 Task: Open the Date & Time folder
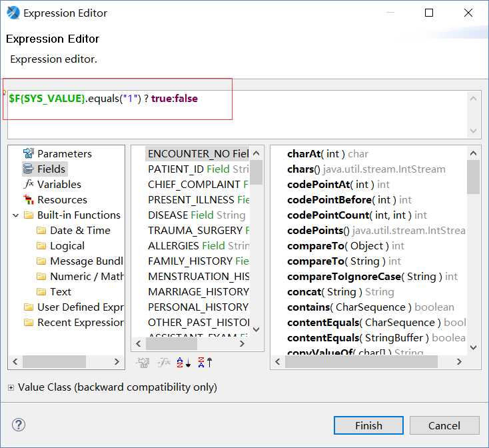click(73, 230)
